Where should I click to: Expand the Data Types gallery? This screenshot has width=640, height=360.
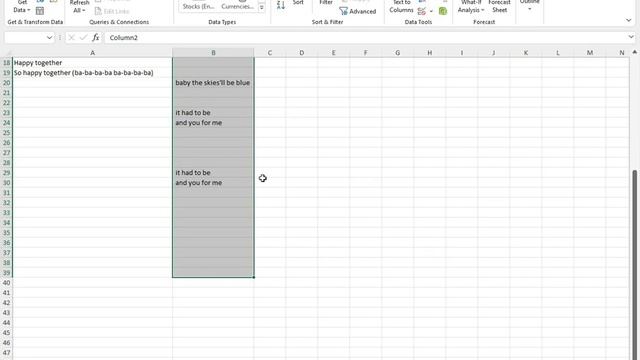pos(262,7)
